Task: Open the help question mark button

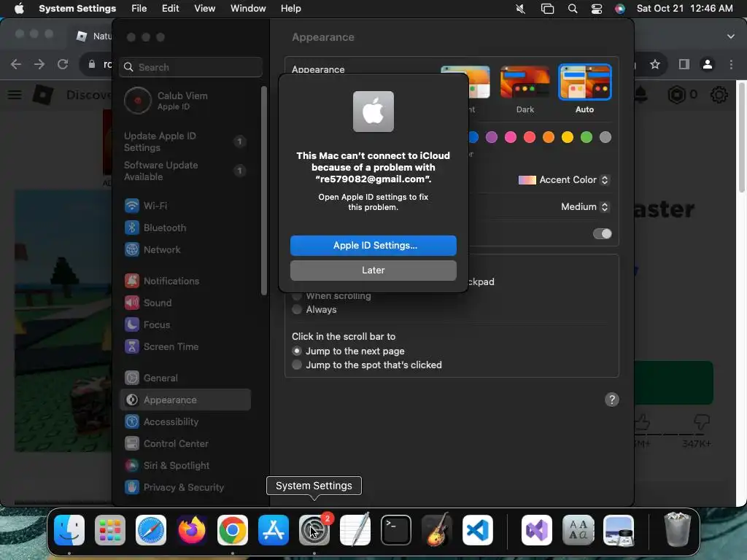Action: coord(612,400)
